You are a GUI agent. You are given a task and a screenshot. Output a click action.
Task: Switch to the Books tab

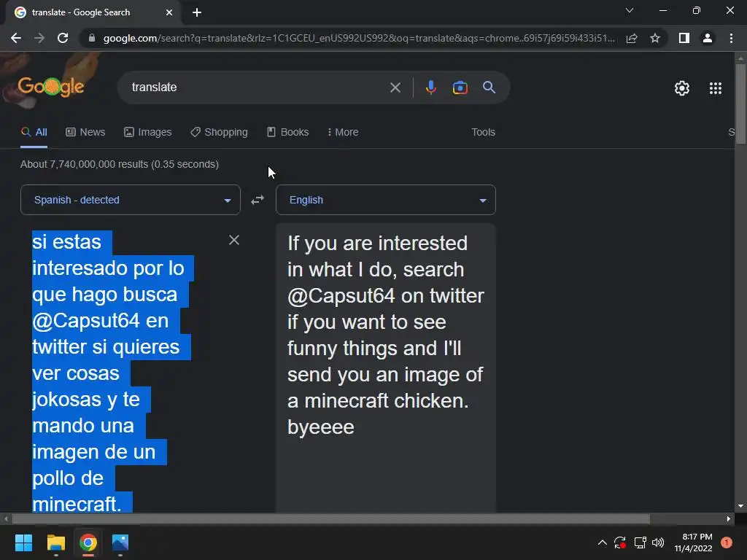[x=287, y=132]
